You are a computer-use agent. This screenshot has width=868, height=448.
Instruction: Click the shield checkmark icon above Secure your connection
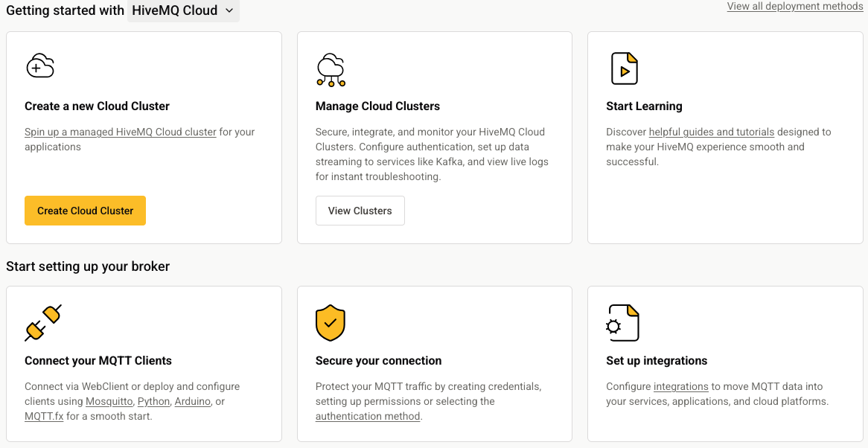coord(331,323)
